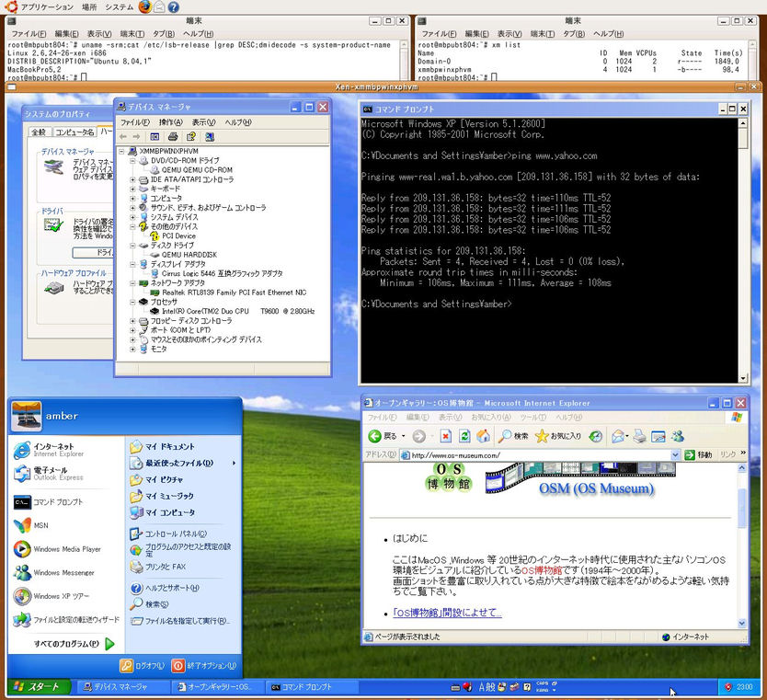The height and width of the screenshot is (700, 767).
Task: Click the IE forward arrow button
Action: [x=419, y=436]
